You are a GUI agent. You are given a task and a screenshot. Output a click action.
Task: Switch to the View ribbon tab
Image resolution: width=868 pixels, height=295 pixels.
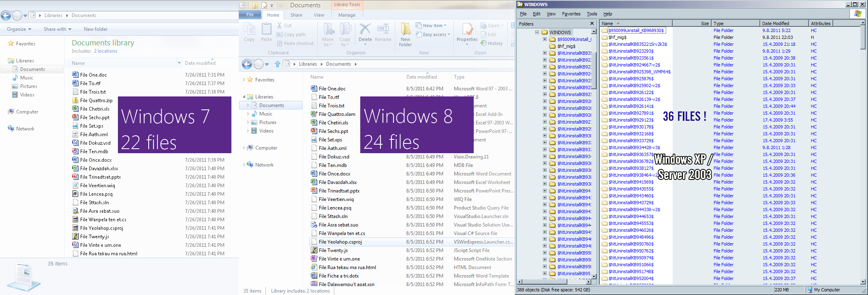click(319, 15)
